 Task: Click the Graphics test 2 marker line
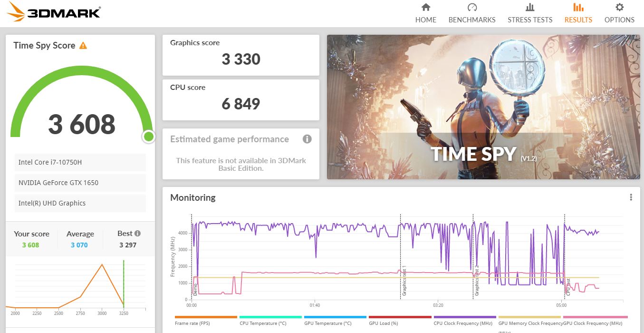coord(473,257)
